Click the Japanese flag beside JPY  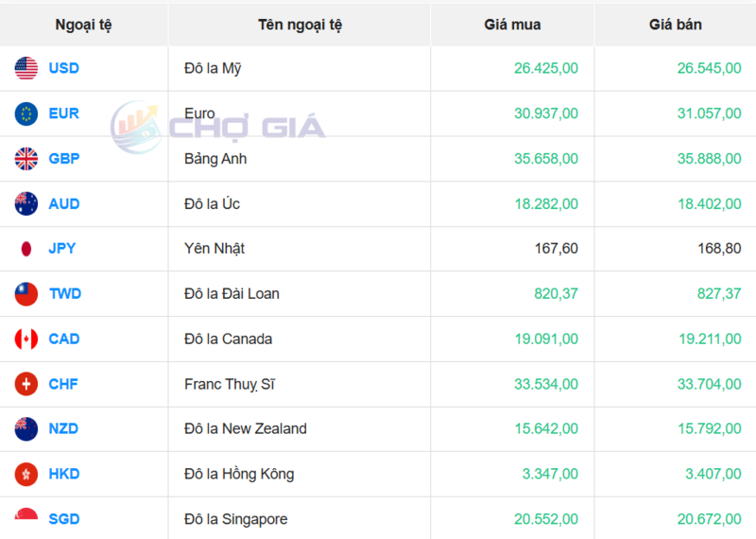tap(26, 249)
